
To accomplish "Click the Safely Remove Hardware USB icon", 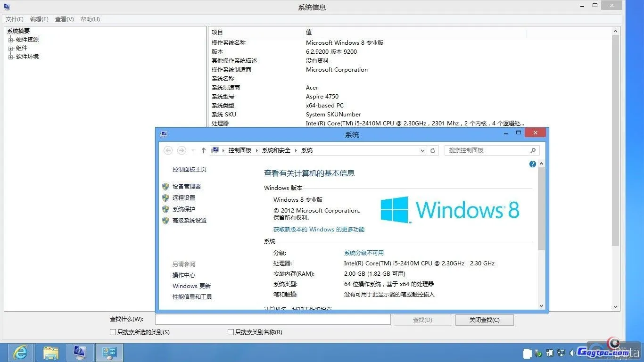I will pos(537,353).
